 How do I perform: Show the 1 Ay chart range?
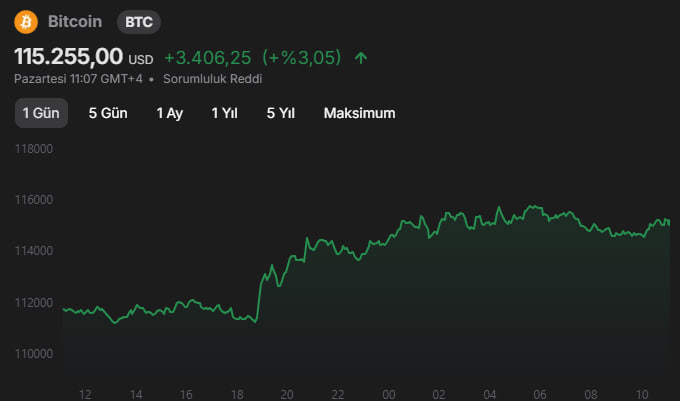170,113
